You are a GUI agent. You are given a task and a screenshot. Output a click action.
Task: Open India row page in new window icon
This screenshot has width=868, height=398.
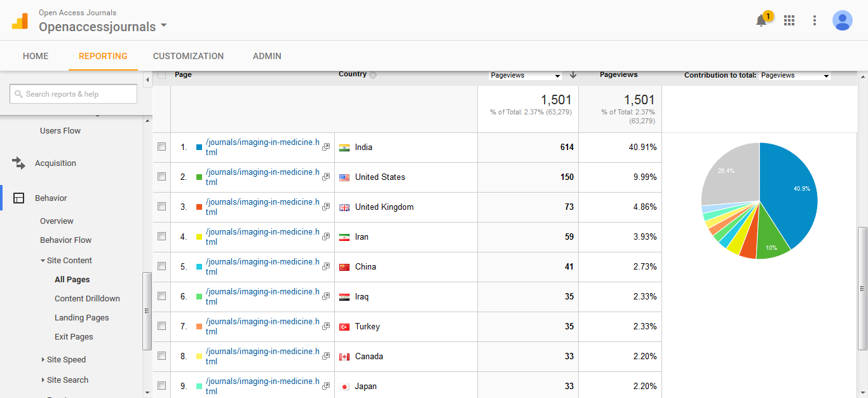326,148
